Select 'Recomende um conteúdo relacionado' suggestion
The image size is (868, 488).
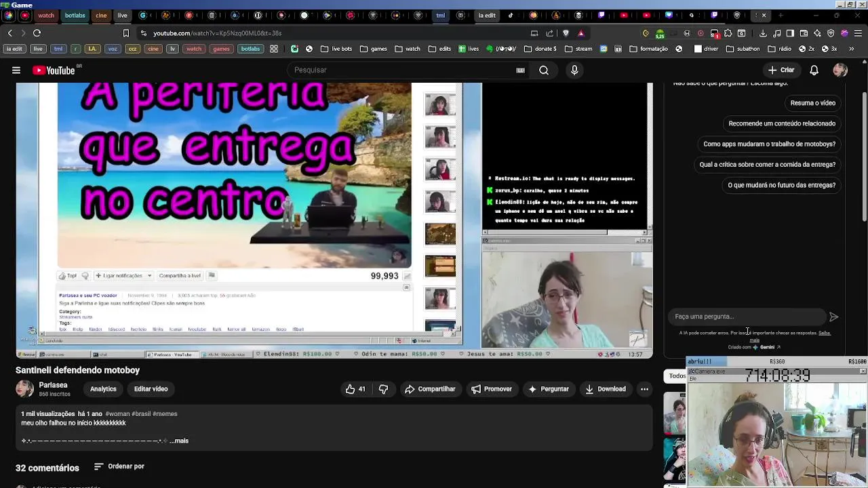[x=782, y=123]
